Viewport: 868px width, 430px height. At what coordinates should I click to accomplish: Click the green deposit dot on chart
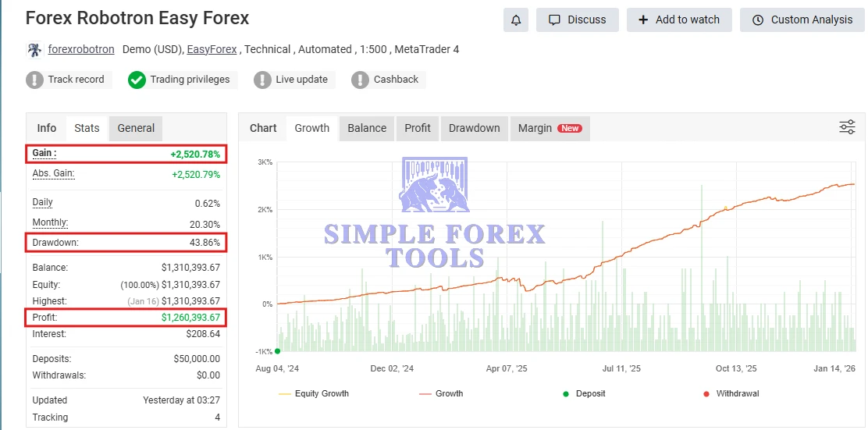pyautogui.click(x=278, y=351)
